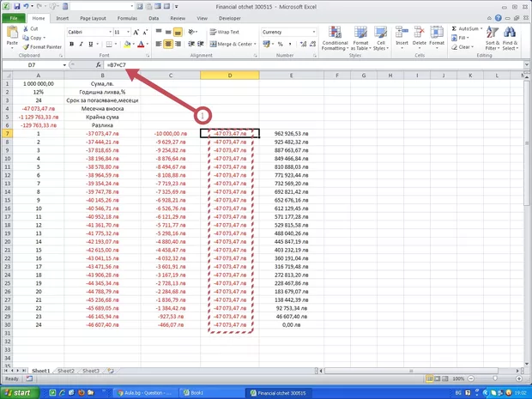532x399 pixels.
Task: Open the Name Box dropdown arrow
Action: pos(64,65)
